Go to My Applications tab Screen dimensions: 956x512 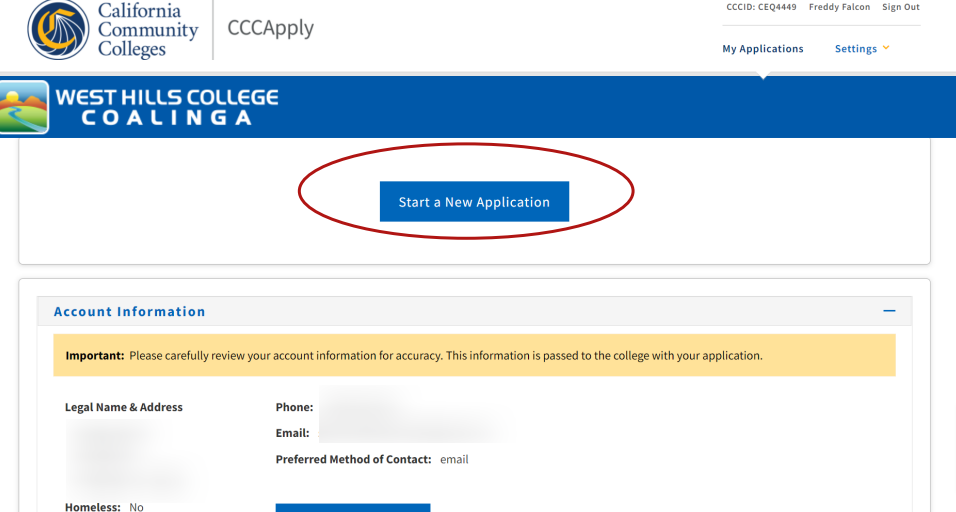[x=763, y=49]
